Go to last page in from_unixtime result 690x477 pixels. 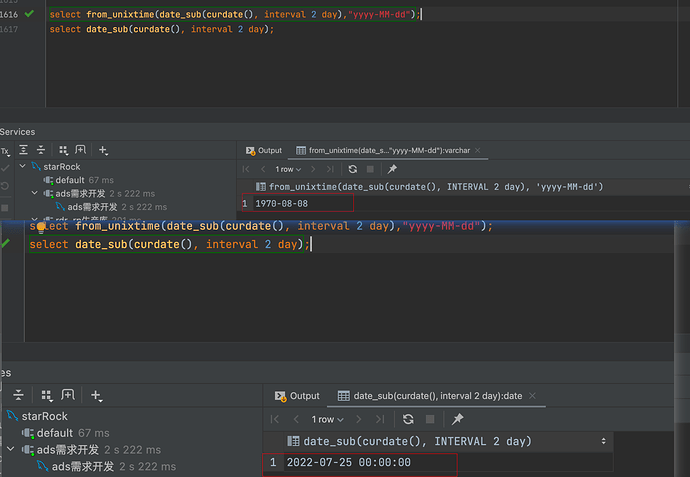coord(330,169)
